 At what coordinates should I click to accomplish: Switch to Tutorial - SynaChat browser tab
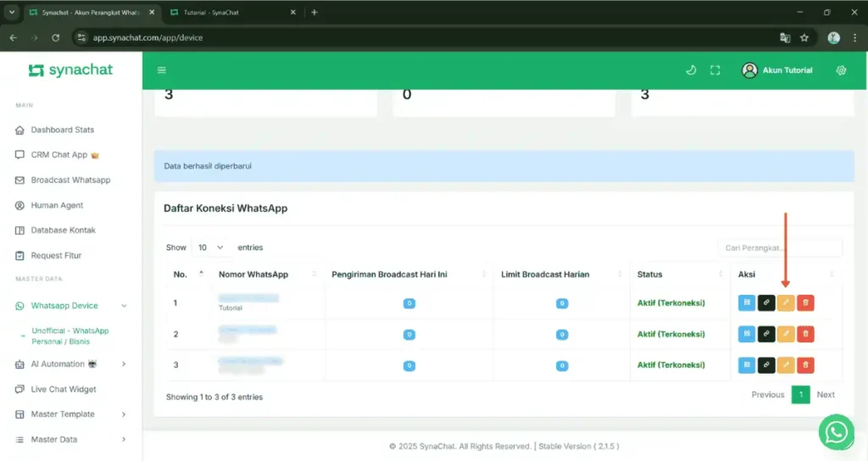[232, 12]
